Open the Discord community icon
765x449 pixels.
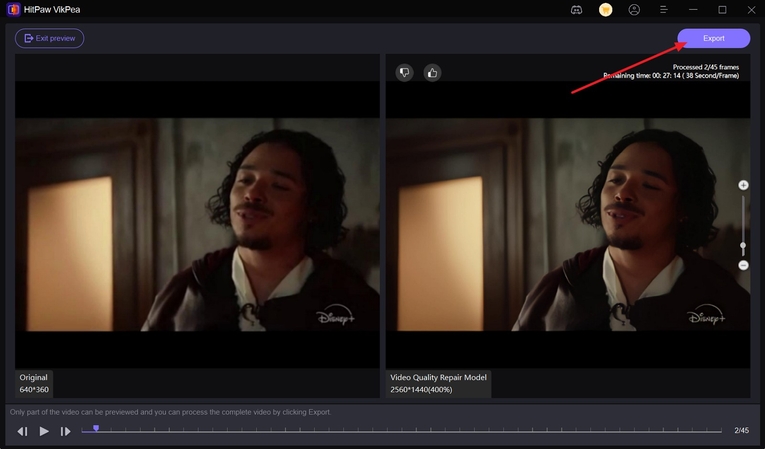click(x=576, y=10)
